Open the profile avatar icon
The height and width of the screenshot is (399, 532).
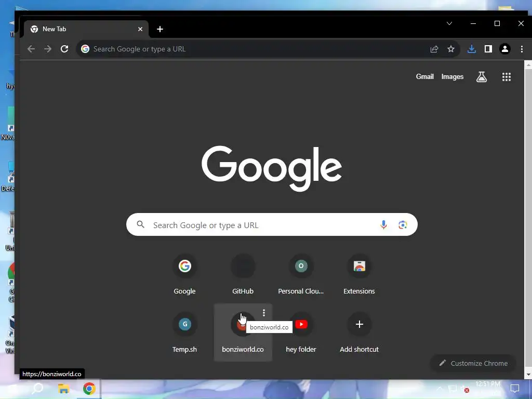click(x=505, y=49)
